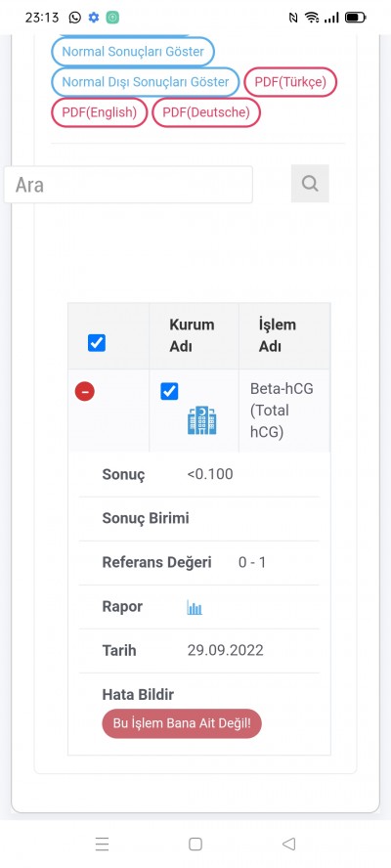Tap the green app icon in the status bar
The height and width of the screenshot is (868, 391).
click(112, 18)
